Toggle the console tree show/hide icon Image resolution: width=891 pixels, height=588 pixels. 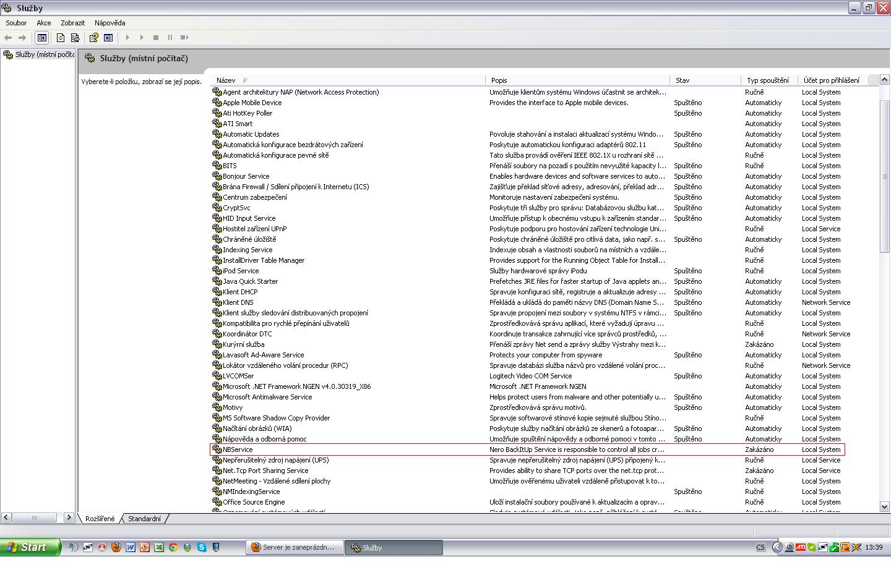[41, 38]
